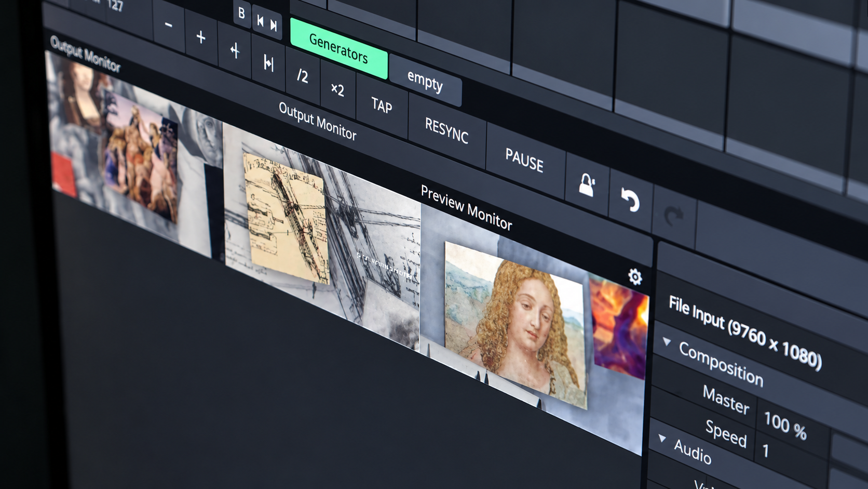Click the skip-to-previous arrow icon
Image resolution: width=868 pixels, height=489 pixels.
tap(260, 21)
